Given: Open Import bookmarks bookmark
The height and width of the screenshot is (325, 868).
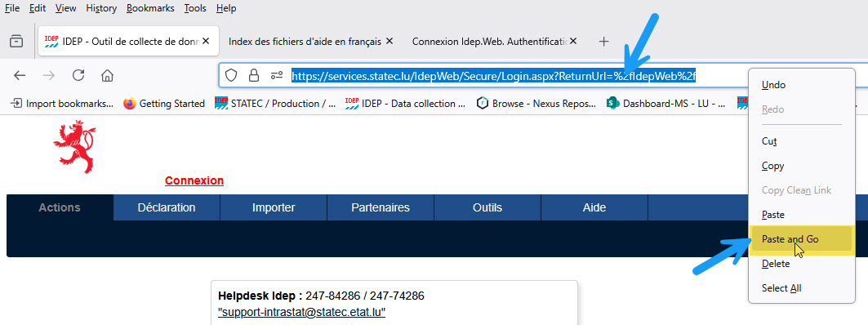Looking at the screenshot, I should pos(62,103).
